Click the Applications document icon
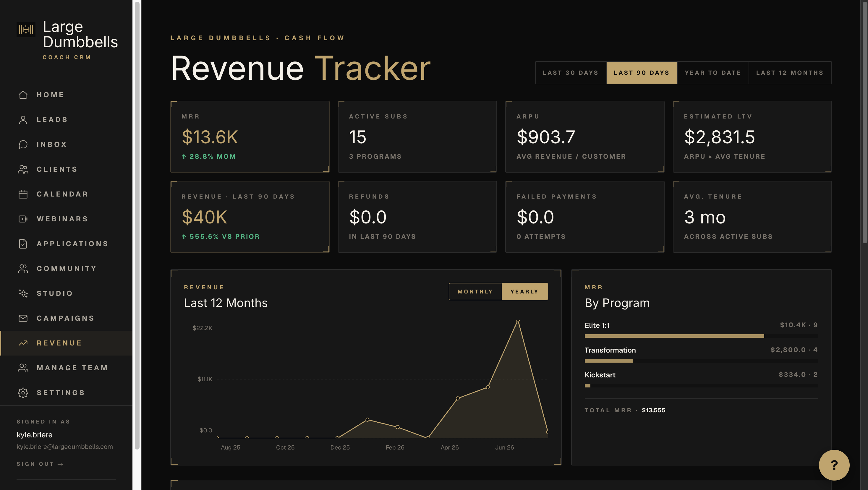 point(23,244)
